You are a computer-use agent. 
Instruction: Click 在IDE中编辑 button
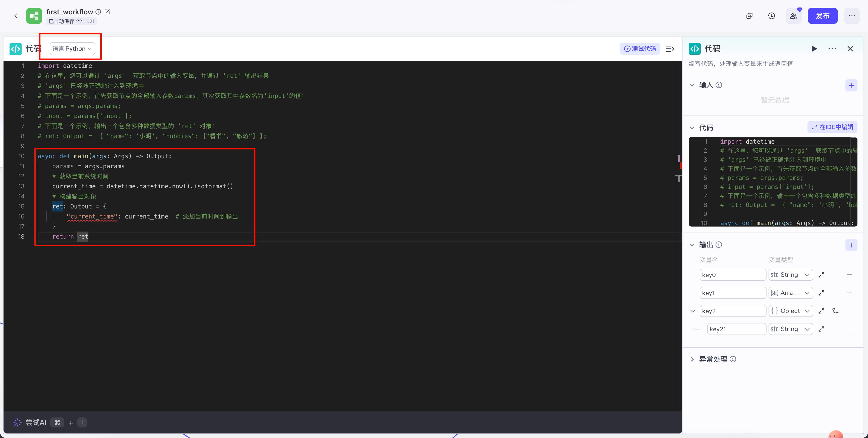point(832,127)
